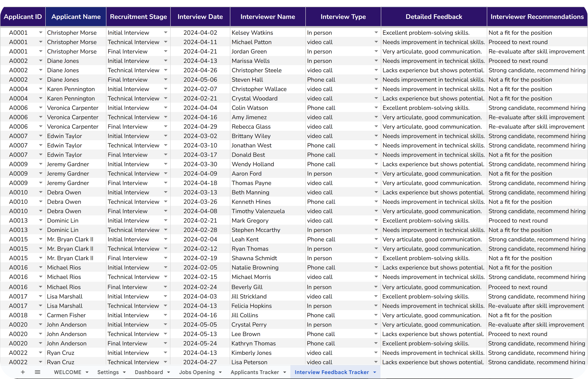Open Interview Feedback Tracker tab dropdown arrow
Image resolution: width=588 pixels, height=379 pixels.
374,372
